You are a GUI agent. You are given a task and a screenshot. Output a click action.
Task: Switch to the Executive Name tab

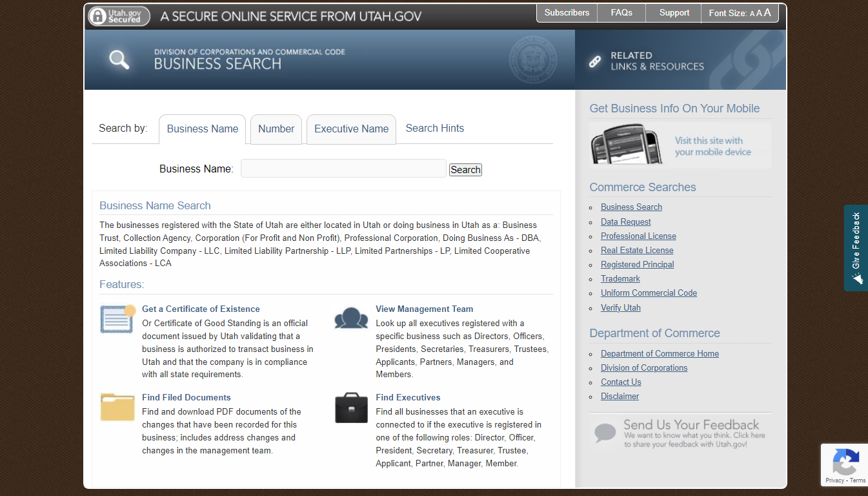pyautogui.click(x=351, y=129)
